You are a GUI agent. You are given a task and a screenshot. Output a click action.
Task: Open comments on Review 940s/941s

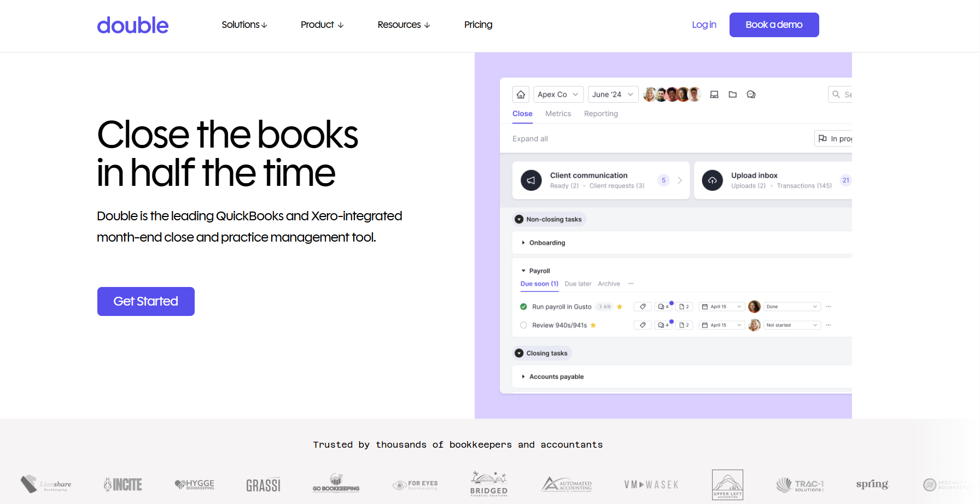[663, 325]
